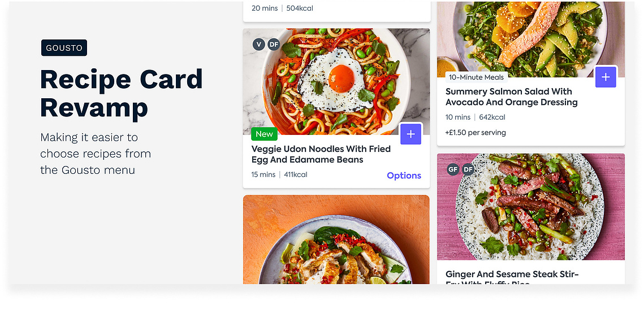Click the steak and rice dish photo
The width and height of the screenshot is (644, 310).
[531, 207]
